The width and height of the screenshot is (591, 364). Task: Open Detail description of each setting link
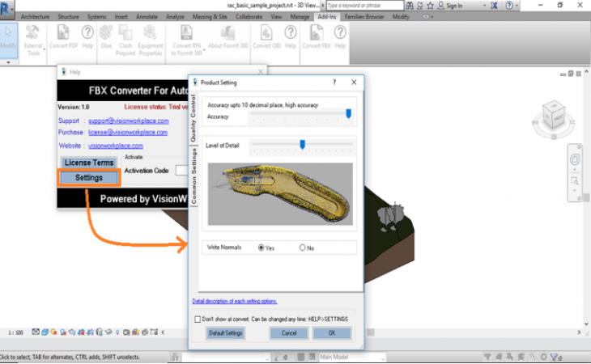coord(235,301)
